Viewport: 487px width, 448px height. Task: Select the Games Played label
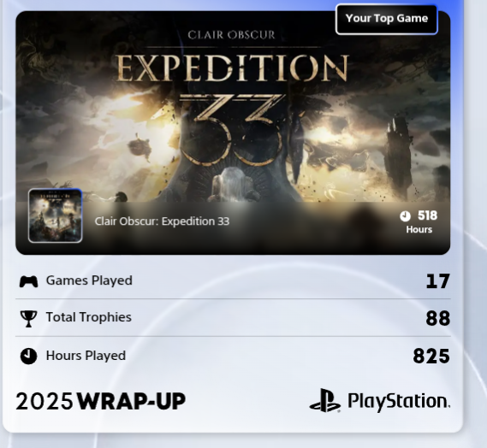pyautogui.click(x=89, y=280)
